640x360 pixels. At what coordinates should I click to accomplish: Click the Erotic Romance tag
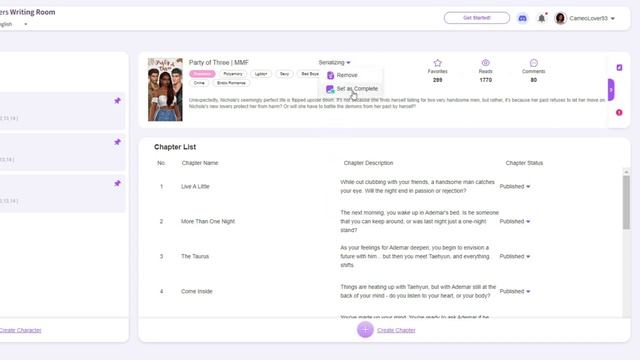pos(231,83)
